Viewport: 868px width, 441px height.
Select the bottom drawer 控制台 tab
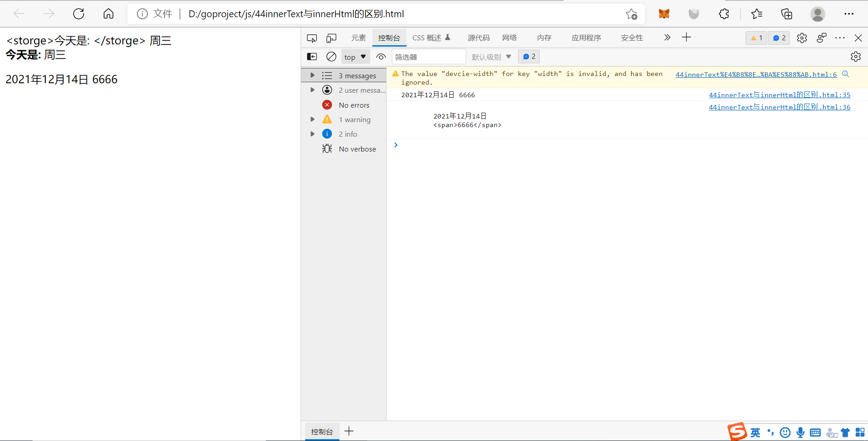[x=322, y=432]
